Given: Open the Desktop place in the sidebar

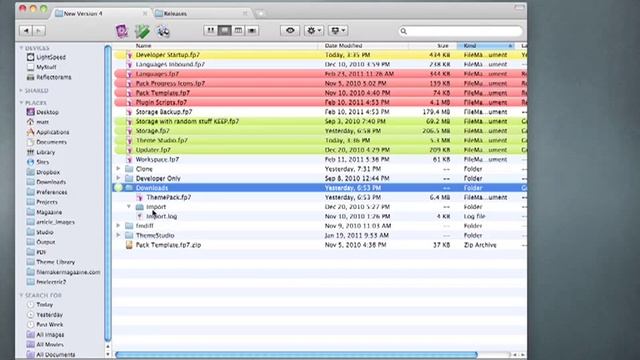Looking at the screenshot, I should pyautogui.click(x=47, y=112).
